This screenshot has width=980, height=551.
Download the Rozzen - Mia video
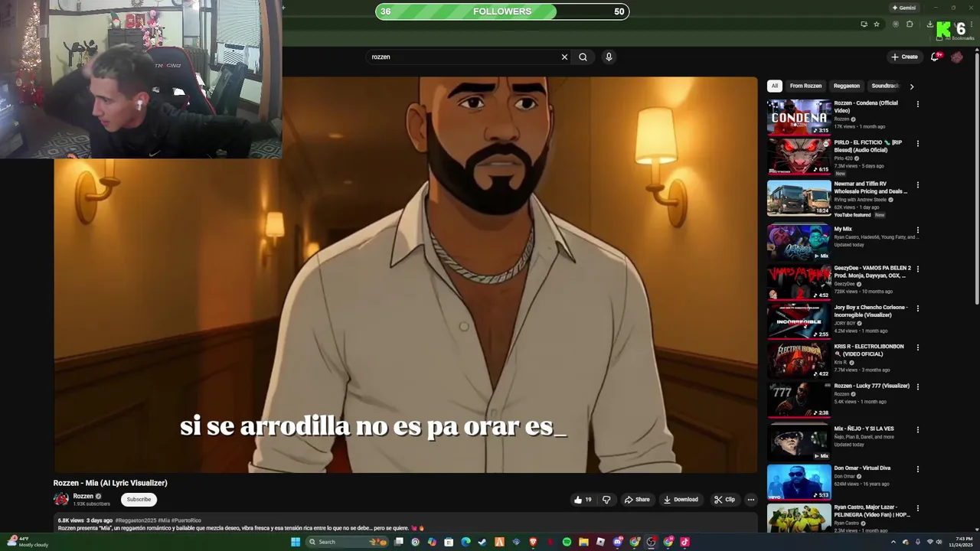[x=681, y=500]
